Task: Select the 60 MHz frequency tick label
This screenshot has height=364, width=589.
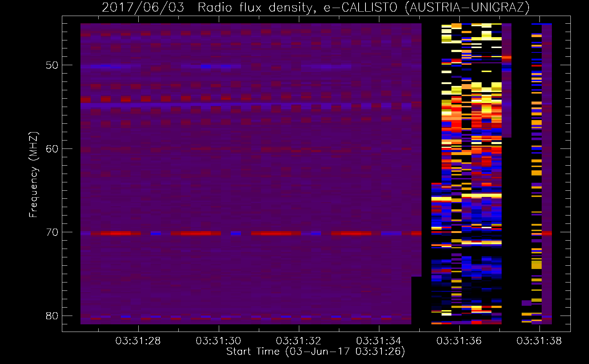Action: 52,149
